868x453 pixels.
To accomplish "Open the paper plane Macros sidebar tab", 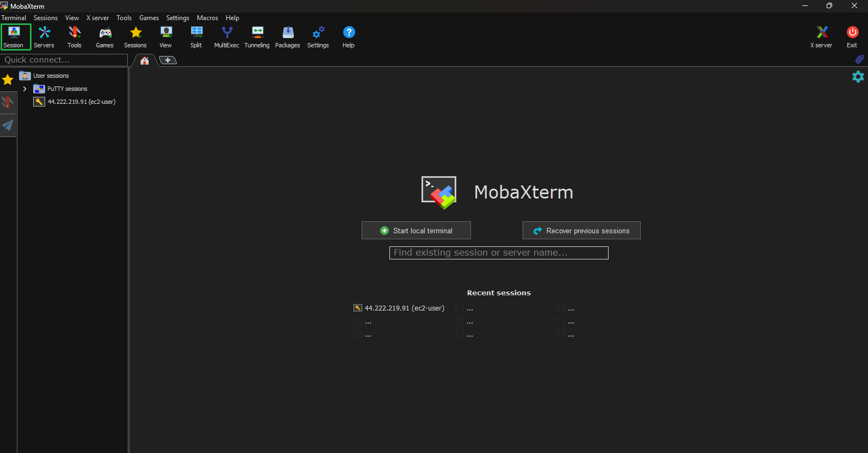I will (x=8, y=125).
